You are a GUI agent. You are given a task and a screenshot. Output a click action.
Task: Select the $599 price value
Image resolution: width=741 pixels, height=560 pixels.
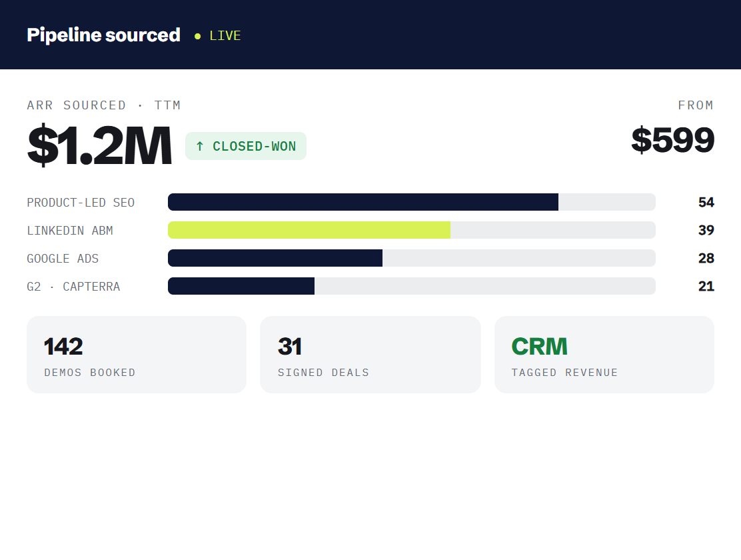tap(672, 140)
